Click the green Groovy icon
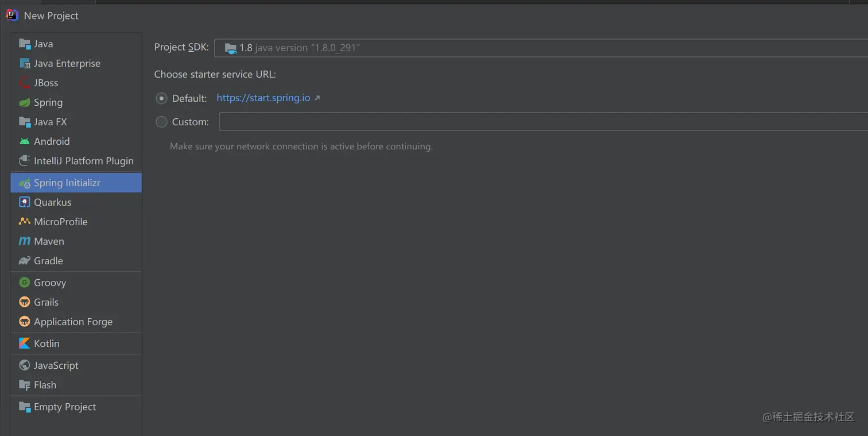Viewport: 868px width, 436px height. [25, 283]
